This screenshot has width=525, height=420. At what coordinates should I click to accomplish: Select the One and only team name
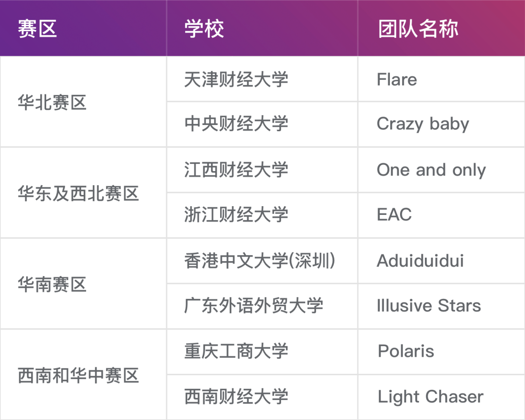[x=431, y=170]
